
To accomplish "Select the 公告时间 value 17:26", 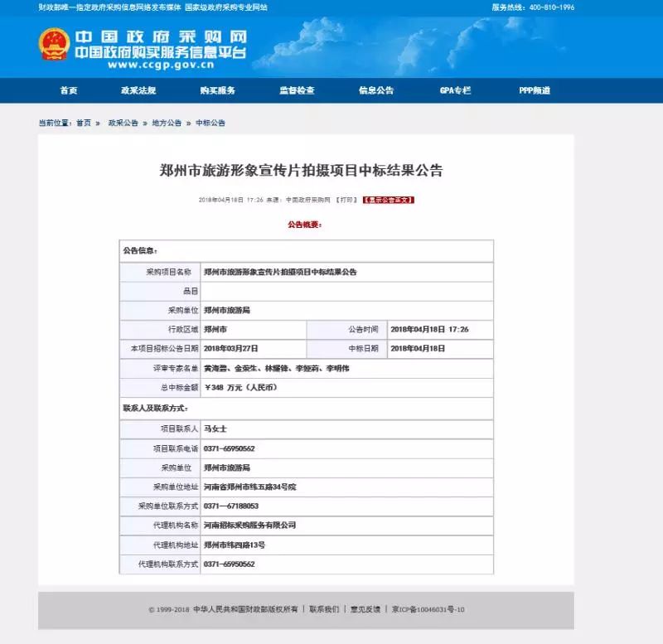I will point(429,329).
